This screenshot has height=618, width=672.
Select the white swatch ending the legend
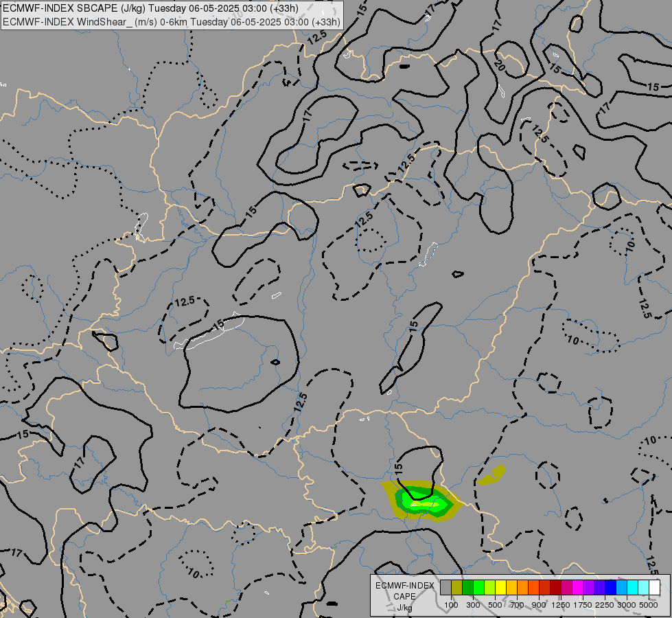(654, 588)
